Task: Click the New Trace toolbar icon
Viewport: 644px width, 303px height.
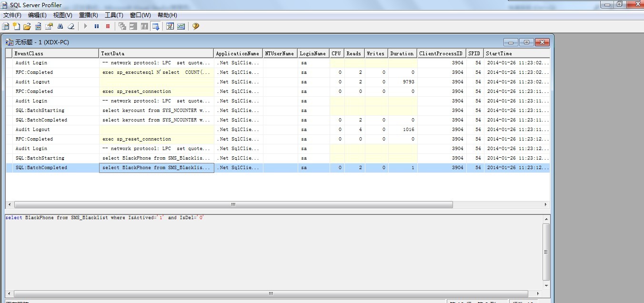Action: (x=6, y=26)
